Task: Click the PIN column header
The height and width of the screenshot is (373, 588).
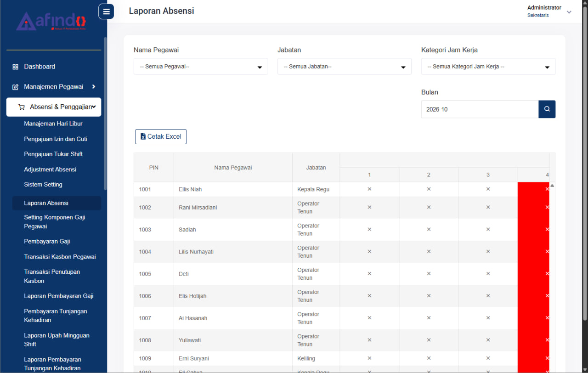Action: tap(154, 168)
